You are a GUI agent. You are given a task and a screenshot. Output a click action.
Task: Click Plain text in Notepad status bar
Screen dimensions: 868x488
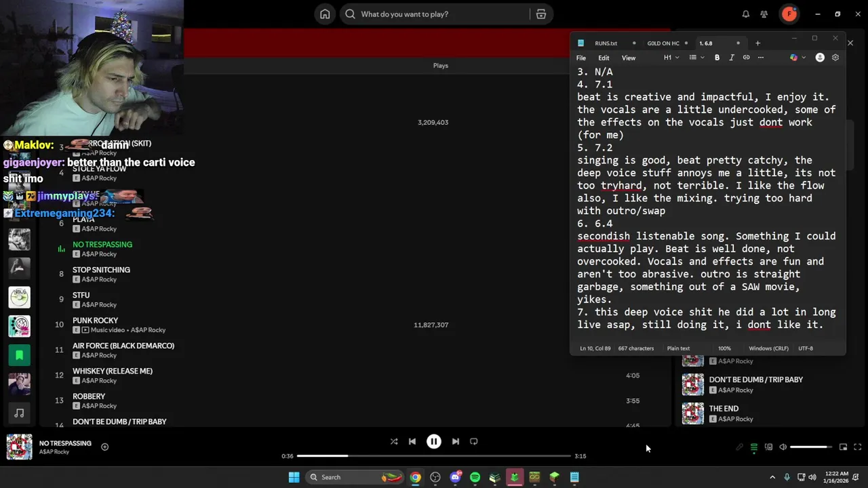[678, 348]
